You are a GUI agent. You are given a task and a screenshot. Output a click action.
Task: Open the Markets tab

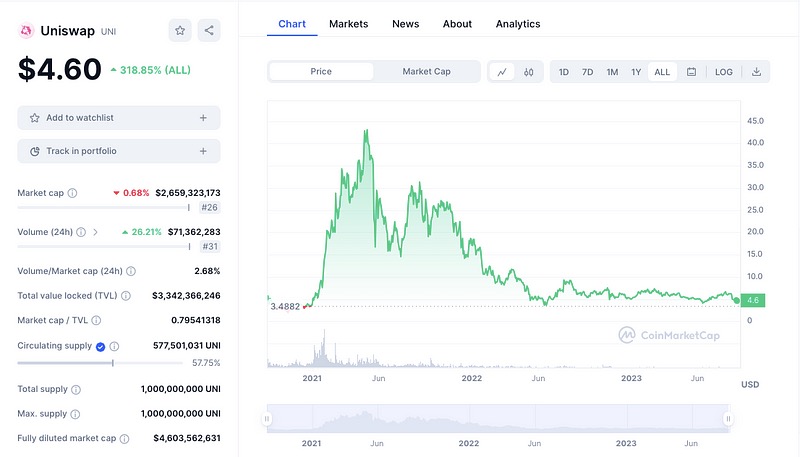tap(348, 23)
